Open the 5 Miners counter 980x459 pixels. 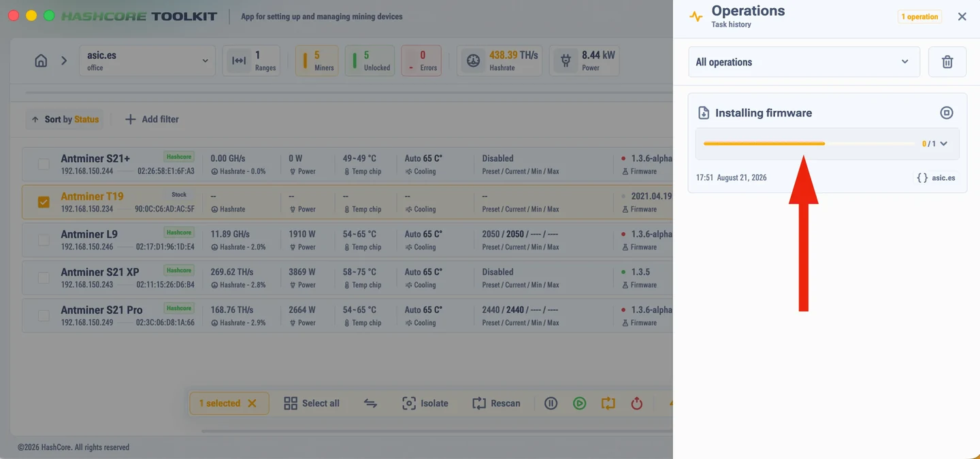point(316,61)
